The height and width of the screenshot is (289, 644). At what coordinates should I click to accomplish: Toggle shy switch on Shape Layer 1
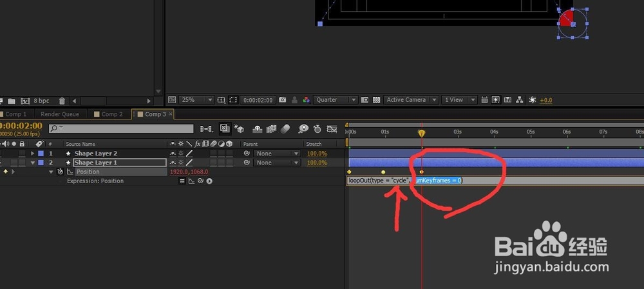(x=173, y=163)
